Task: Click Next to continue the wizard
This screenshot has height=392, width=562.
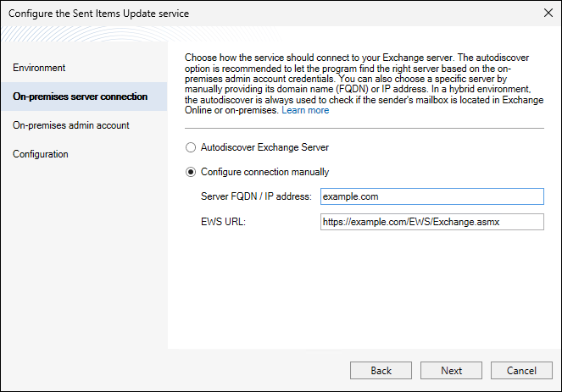Action: click(x=452, y=371)
